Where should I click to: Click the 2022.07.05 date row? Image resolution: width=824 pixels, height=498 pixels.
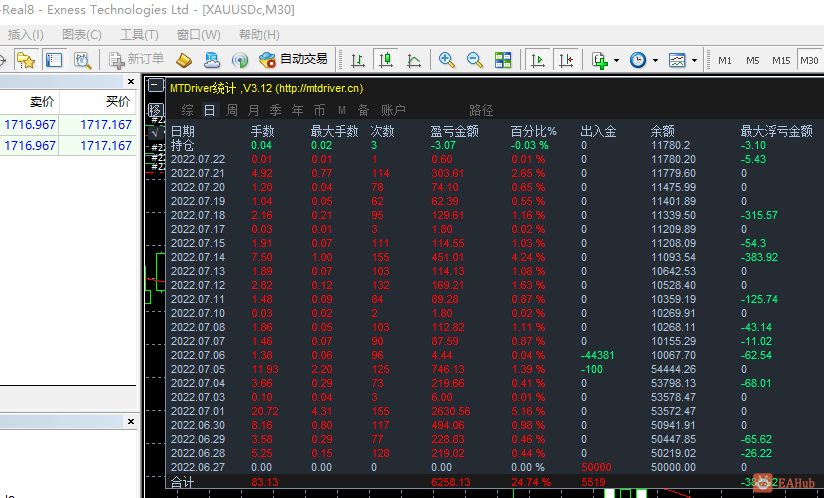[x=198, y=369]
